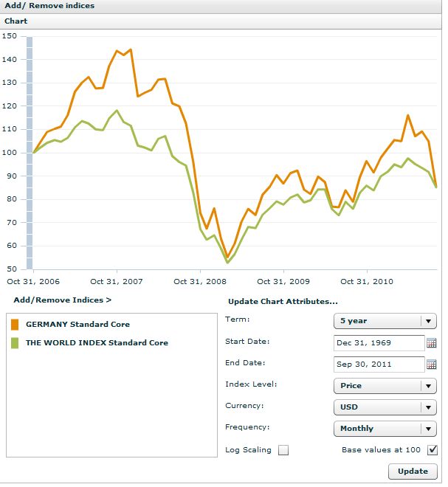Click the Frequency dropdown arrow icon
Image resolution: width=448 pixels, height=487 pixels.
(x=428, y=429)
